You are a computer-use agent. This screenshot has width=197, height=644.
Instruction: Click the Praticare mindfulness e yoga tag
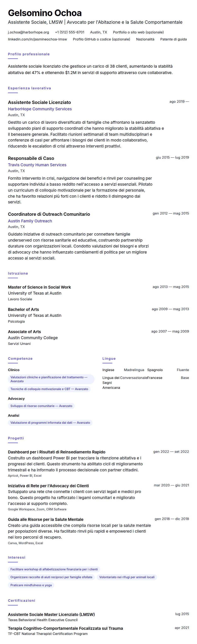click(x=31, y=585)
